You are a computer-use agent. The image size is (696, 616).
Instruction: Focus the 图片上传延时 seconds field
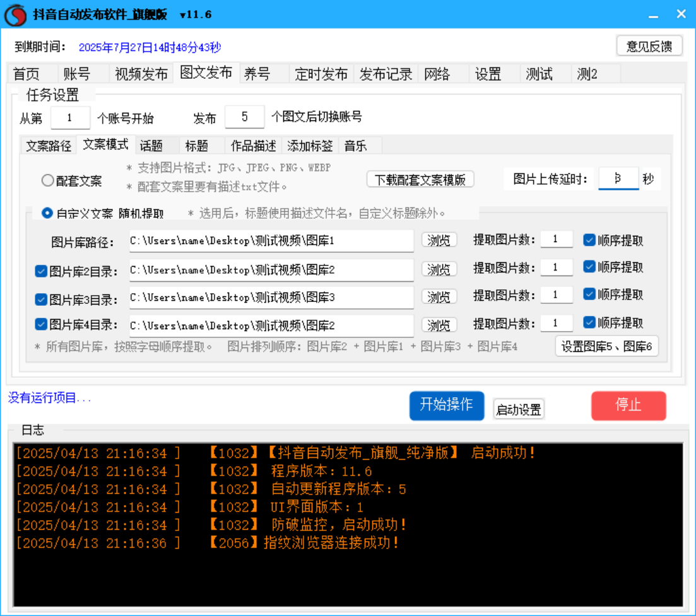(x=618, y=178)
